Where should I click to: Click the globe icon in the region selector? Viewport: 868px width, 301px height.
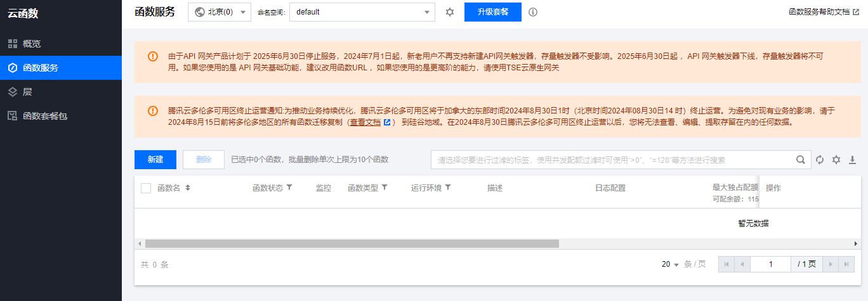pos(200,12)
